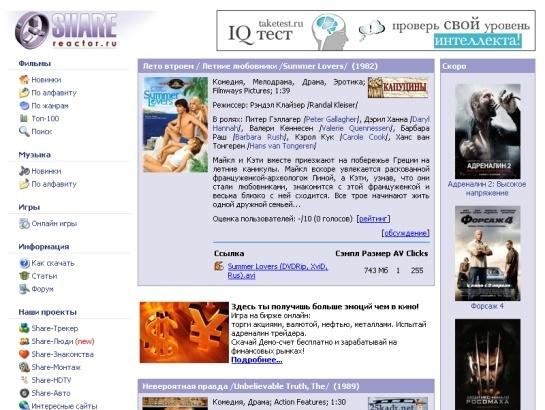This screenshot has height=410, width=545.
Task: Click the ShareReactor.ru logo
Action: 66,30
